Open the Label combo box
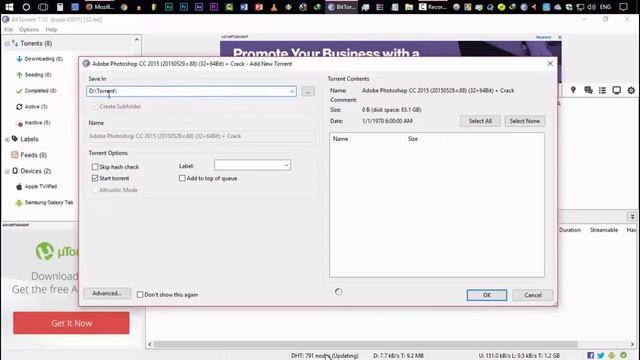Image resolution: width=640 pixels, height=360 pixels. click(x=252, y=165)
